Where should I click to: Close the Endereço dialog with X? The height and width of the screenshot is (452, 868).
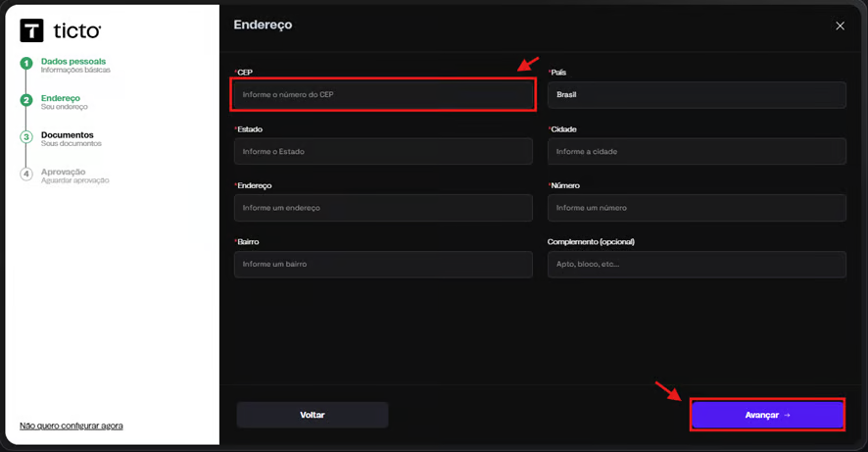pyautogui.click(x=840, y=26)
